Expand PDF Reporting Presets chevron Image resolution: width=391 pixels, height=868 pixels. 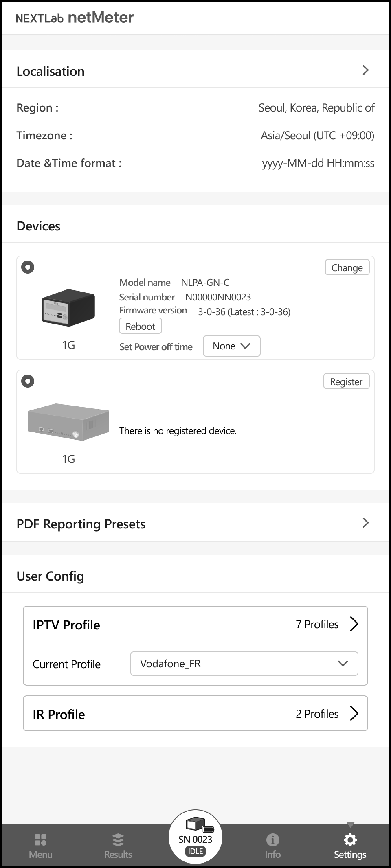(x=365, y=523)
